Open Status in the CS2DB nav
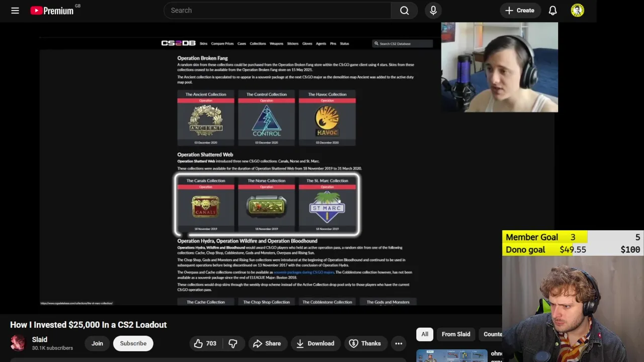Viewport: 644px width, 362px height. (x=344, y=44)
